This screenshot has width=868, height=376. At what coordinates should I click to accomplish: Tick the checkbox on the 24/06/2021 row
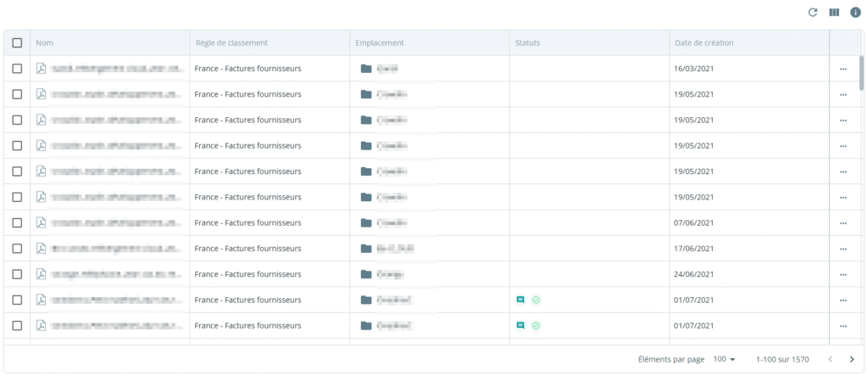click(17, 274)
